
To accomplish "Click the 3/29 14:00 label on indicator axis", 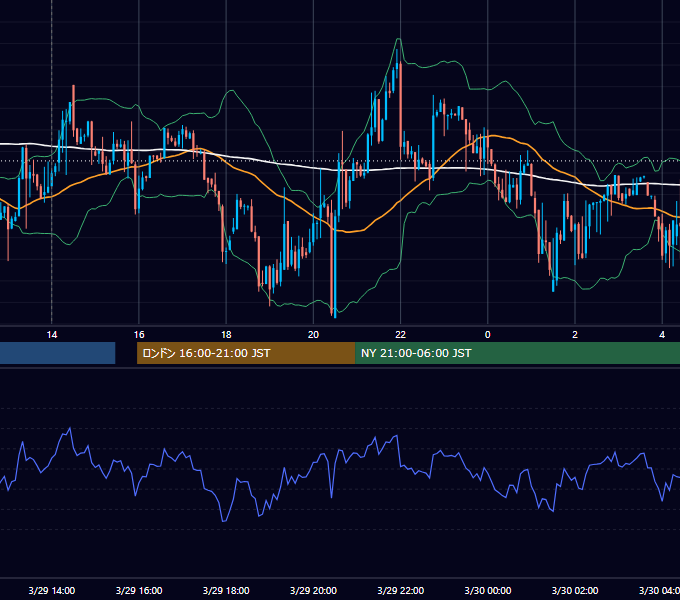I will point(52,590).
